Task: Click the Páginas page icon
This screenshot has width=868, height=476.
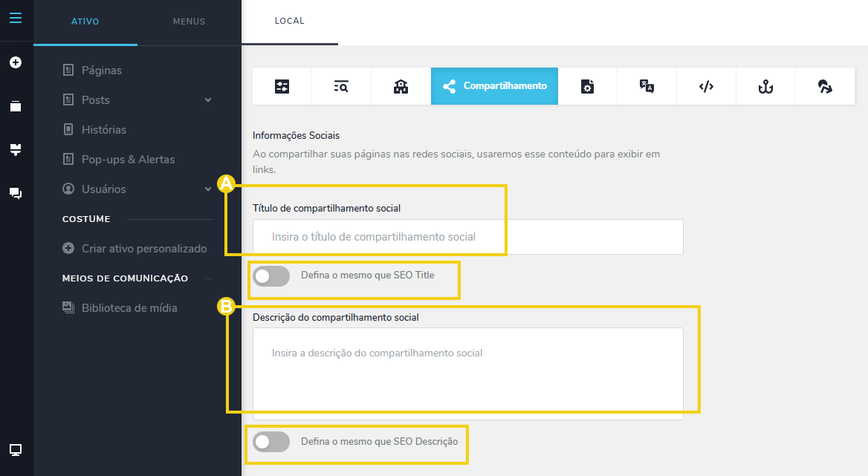Action: coord(68,71)
